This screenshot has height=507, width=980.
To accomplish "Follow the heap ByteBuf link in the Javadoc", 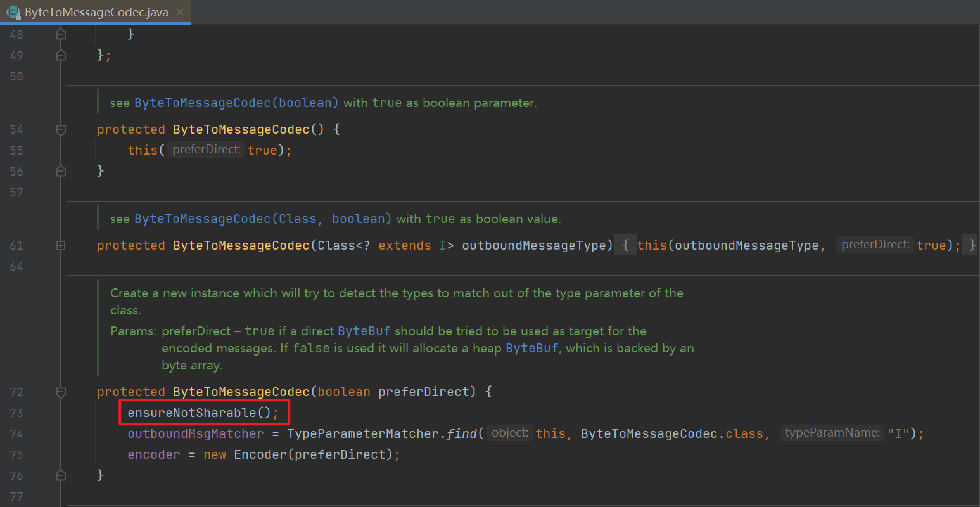I will click(x=531, y=348).
